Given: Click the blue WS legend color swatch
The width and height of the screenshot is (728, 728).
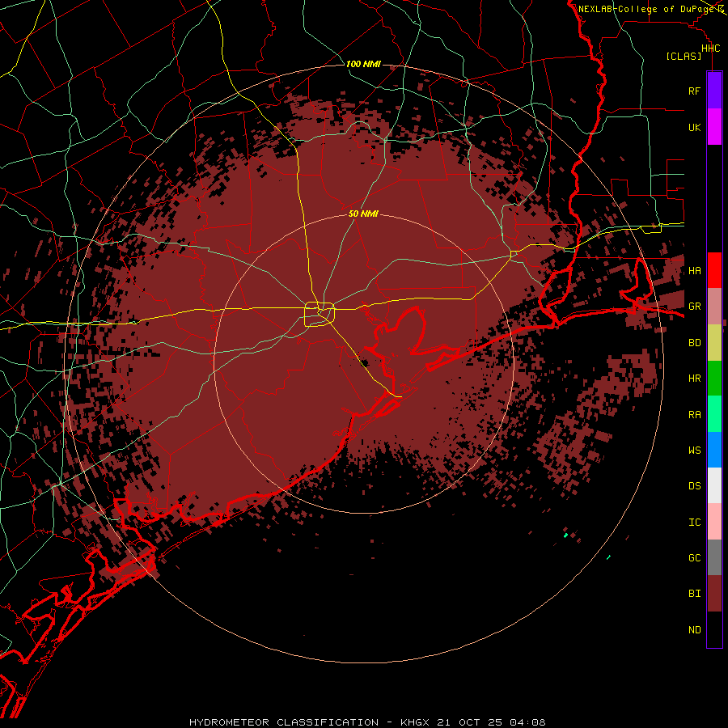Looking at the screenshot, I should pos(714,450).
